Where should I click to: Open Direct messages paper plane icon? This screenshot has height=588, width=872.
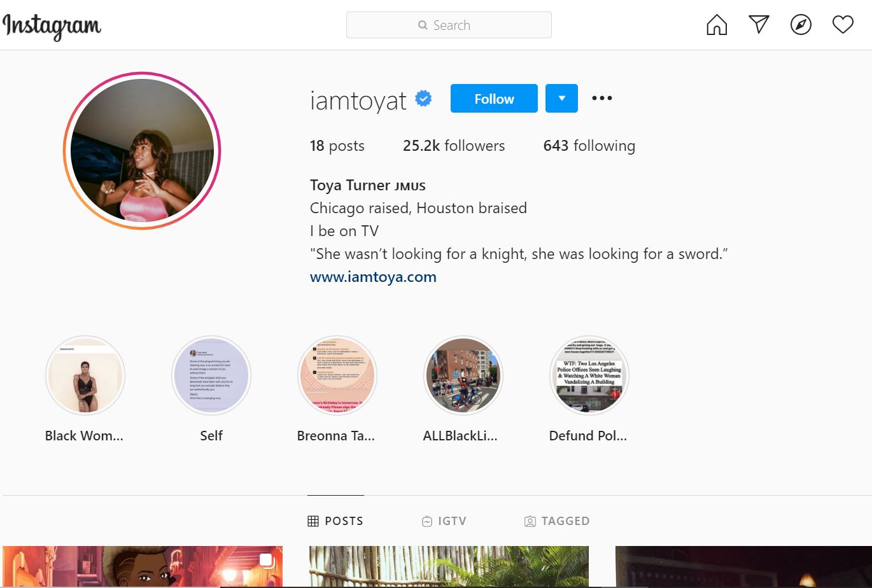(x=759, y=25)
